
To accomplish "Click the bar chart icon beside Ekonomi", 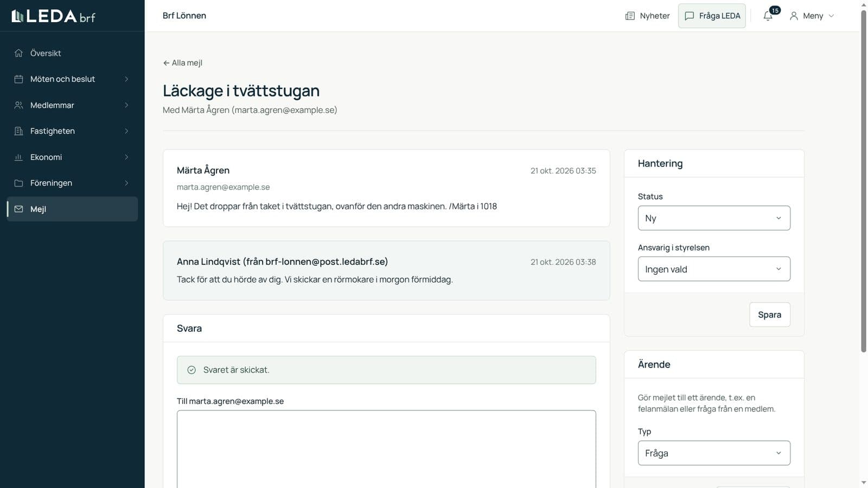I will 18,157.
